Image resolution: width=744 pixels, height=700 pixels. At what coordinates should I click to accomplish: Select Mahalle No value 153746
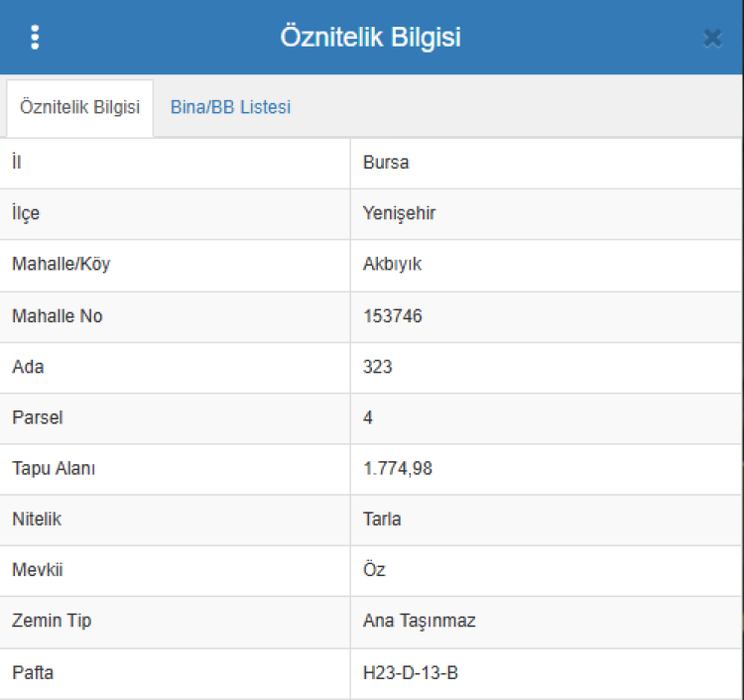pos(393,316)
